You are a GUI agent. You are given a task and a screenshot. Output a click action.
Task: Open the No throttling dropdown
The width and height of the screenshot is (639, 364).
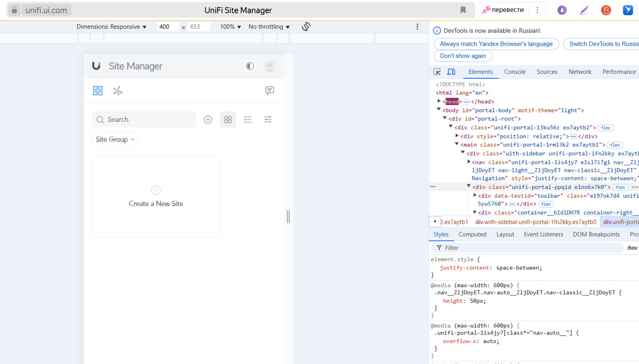[x=269, y=27]
